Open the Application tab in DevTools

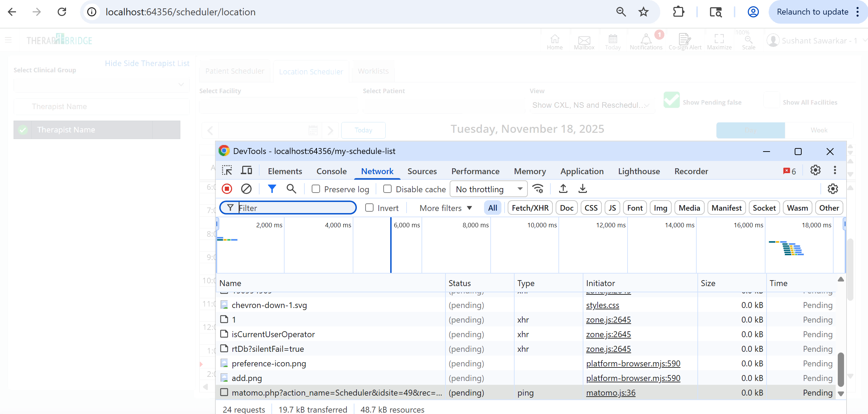coord(582,171)
